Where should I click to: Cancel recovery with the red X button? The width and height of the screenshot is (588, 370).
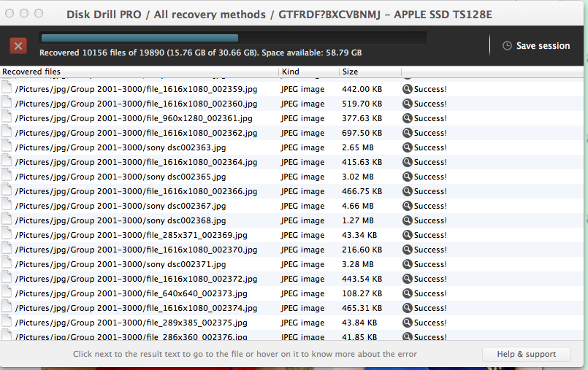[18, 46]
